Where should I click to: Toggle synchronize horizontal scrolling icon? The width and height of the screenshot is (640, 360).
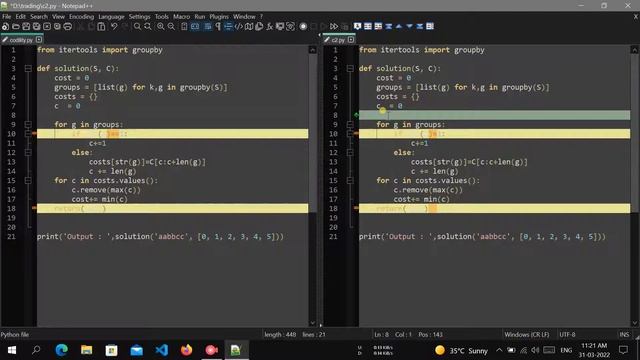coord(195,27)
